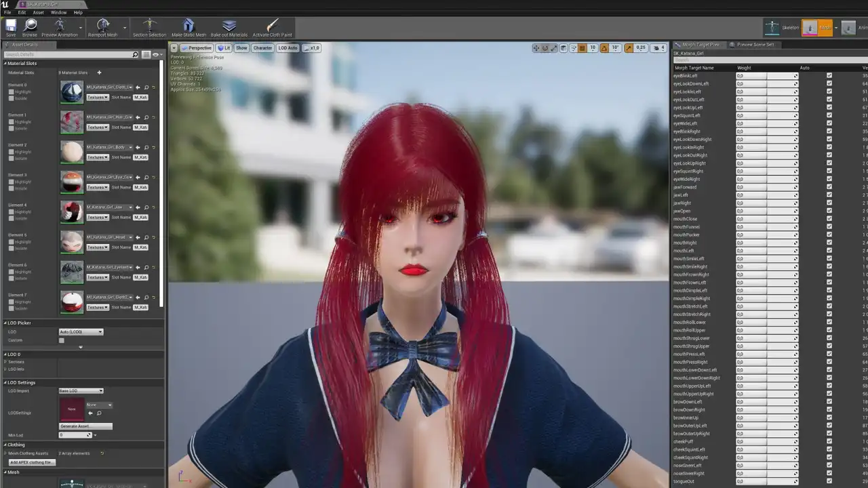Click the Make Static Mesh icon
The height and width of the screenshot is (488, 868).
pyautogui.click(x=189, y=27)
